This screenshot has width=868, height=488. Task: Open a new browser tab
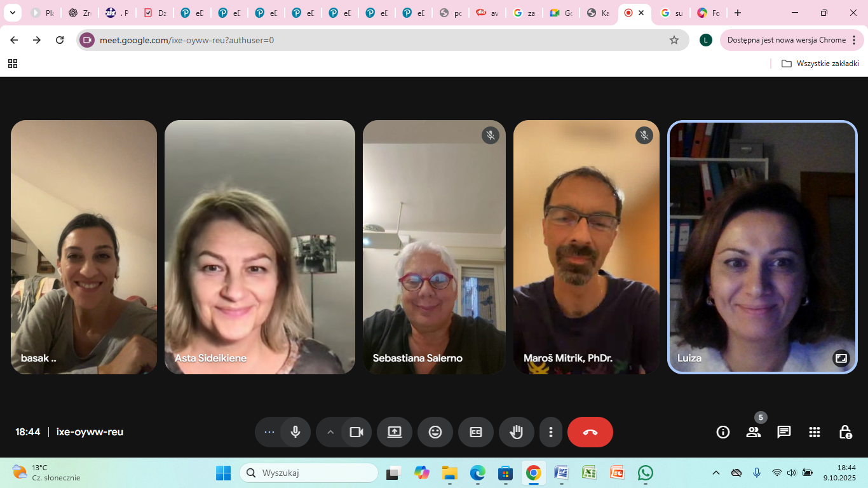[737, 13]
